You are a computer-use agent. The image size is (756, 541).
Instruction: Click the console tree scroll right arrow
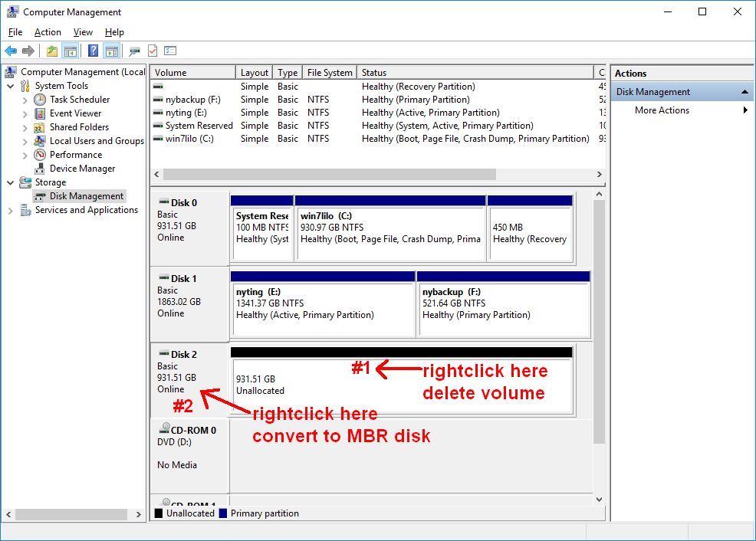[138, 514]
